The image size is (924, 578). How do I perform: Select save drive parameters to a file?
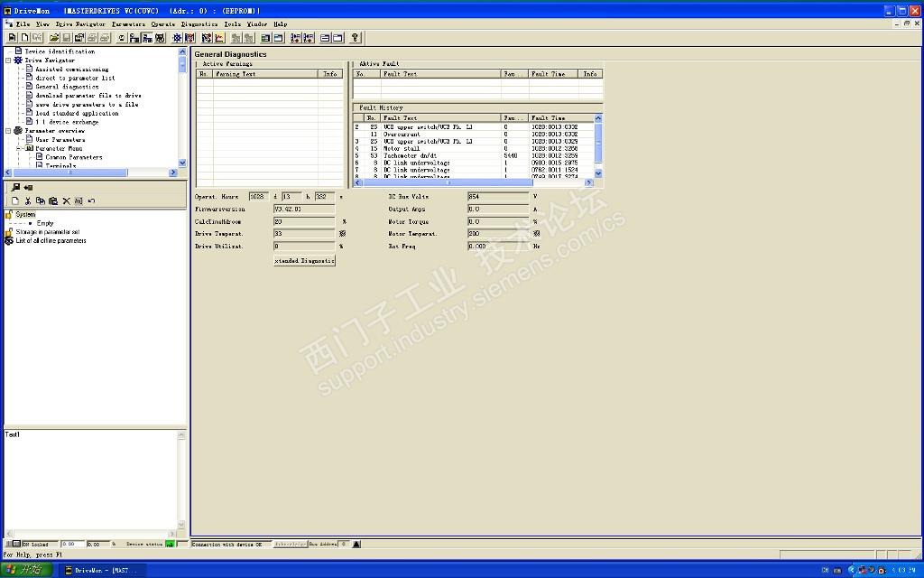(87, 105)
